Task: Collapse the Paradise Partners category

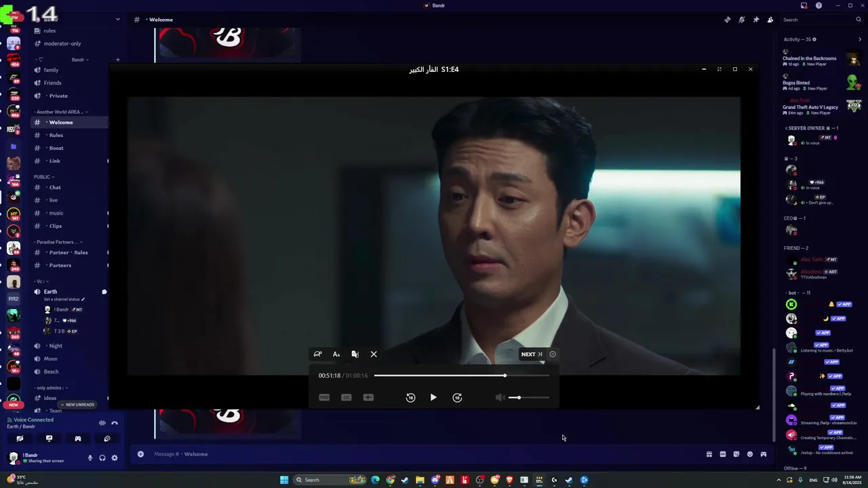Action: [x=59, y=242]
